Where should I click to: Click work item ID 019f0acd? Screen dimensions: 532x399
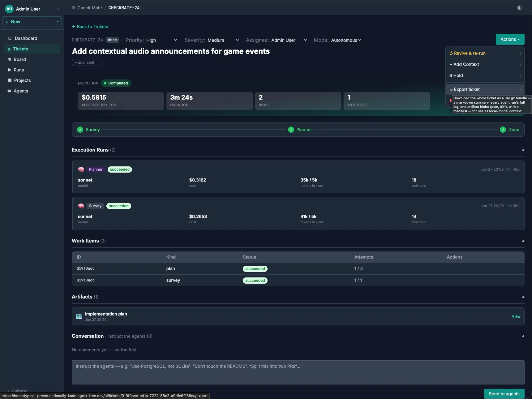86,280
